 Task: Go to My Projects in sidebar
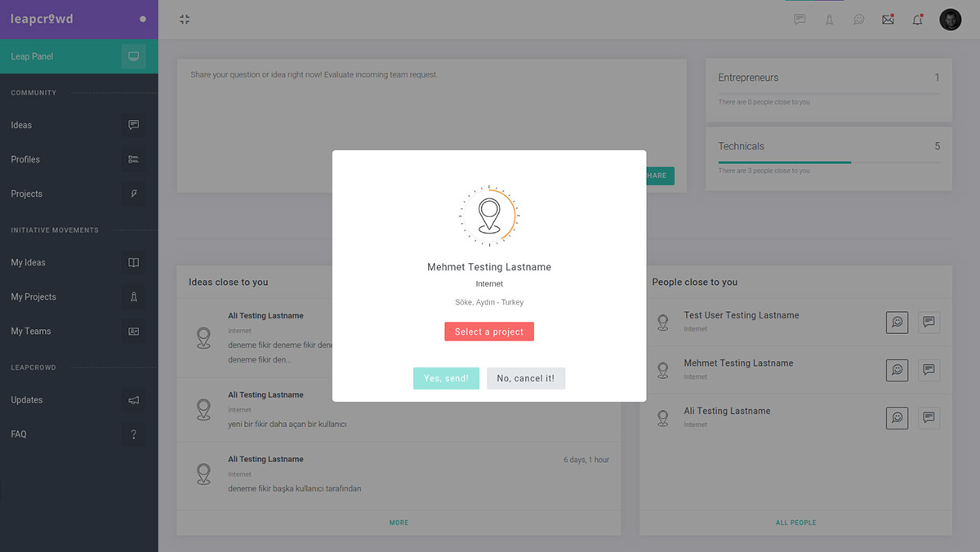[x=79, y=296]
